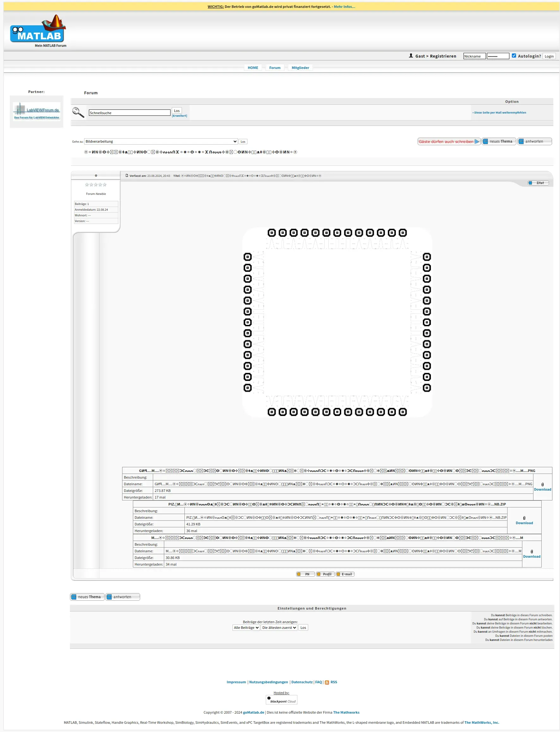This screenshot has height=732, width=560.
Task: Click the RSS text link in the footer
Action: point(334,682)
